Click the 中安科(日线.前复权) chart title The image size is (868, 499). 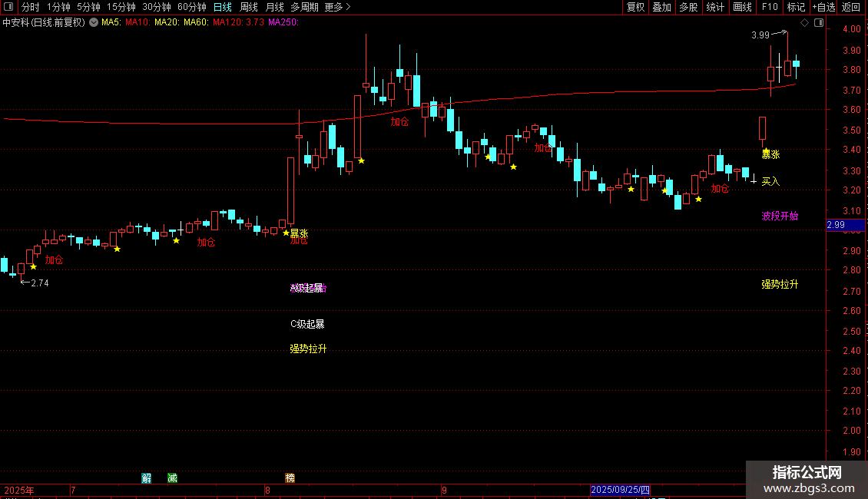point(44,22)
